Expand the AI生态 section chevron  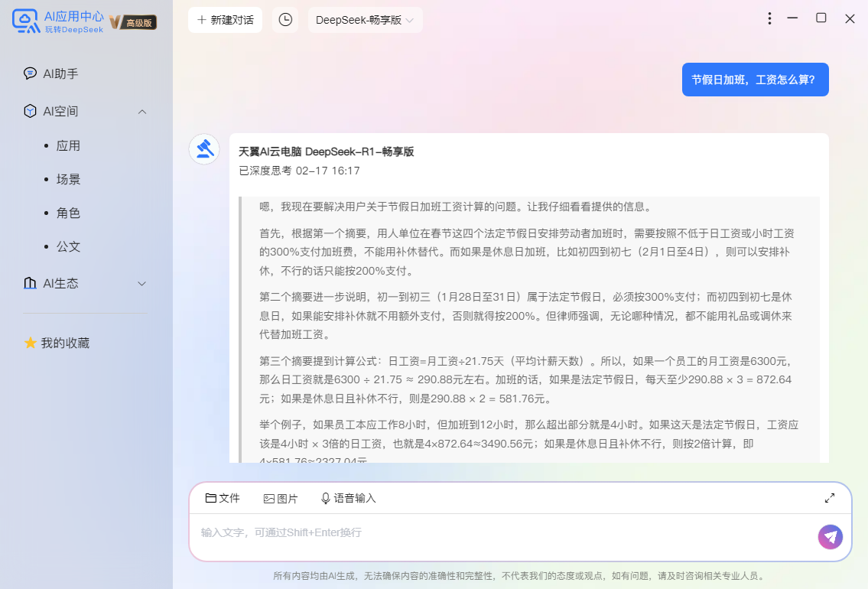142,284
